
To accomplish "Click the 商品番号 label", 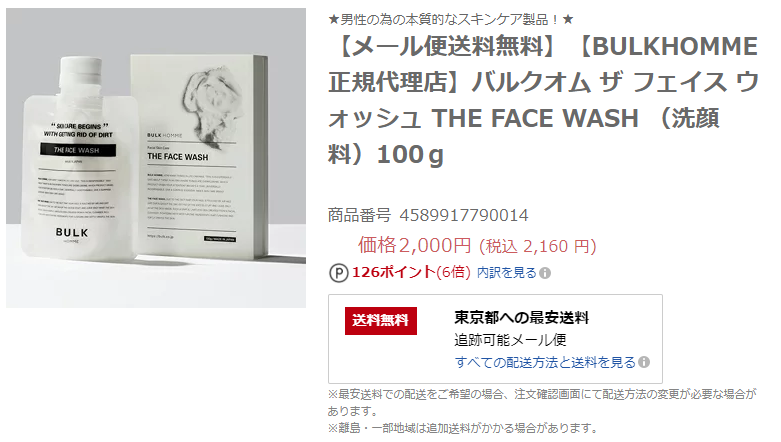I will [x=359, y=215].
